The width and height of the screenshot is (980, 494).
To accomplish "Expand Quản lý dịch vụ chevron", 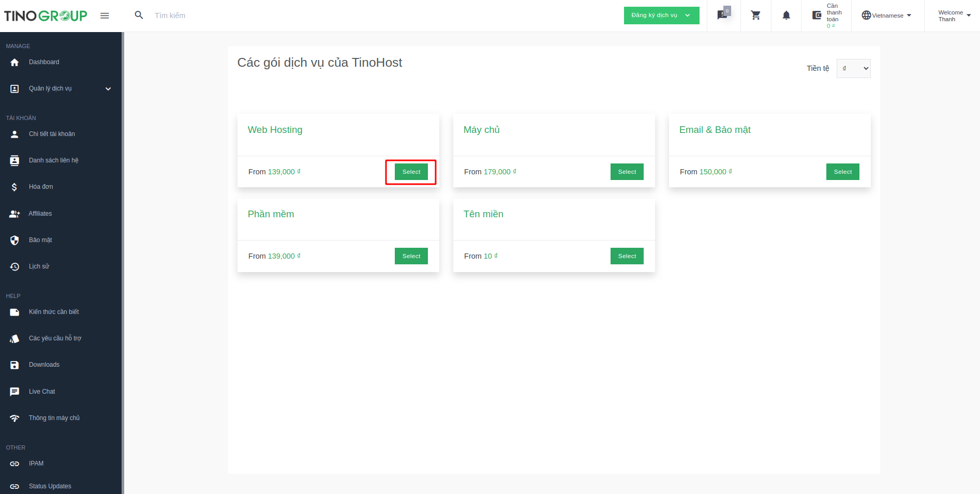I will [x=108, y=88].
